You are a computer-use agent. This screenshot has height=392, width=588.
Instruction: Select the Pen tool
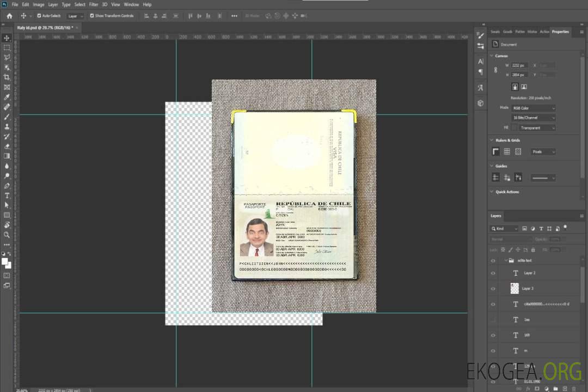point(7,186)
